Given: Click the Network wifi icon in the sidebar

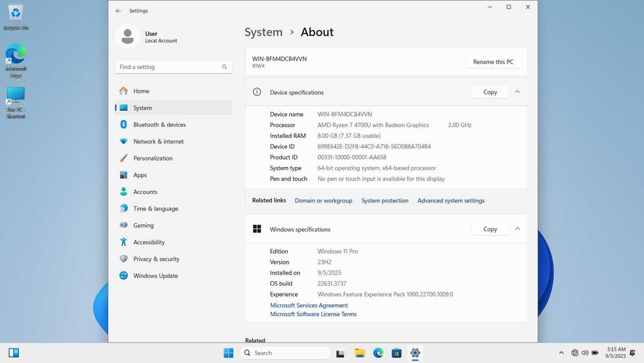Looking at the screenshot, I should (123, 141).
